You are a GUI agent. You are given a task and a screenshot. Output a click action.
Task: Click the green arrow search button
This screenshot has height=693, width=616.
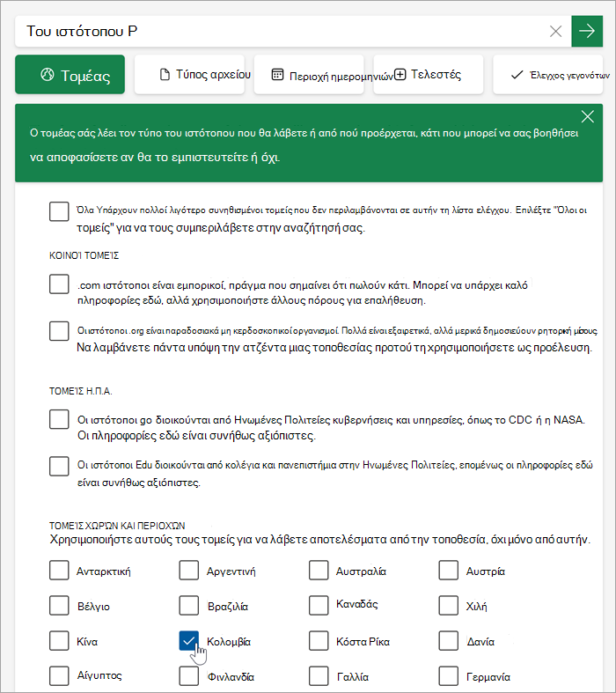587,31
